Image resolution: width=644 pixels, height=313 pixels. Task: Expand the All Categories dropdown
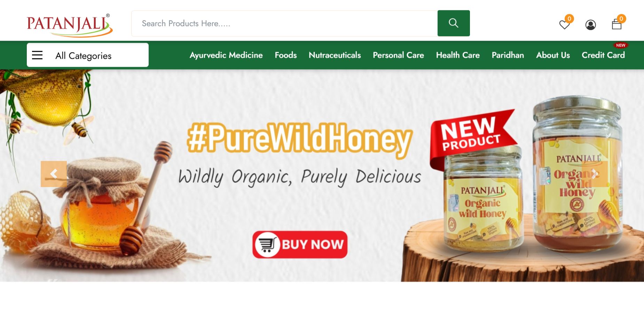click(88, 55)
